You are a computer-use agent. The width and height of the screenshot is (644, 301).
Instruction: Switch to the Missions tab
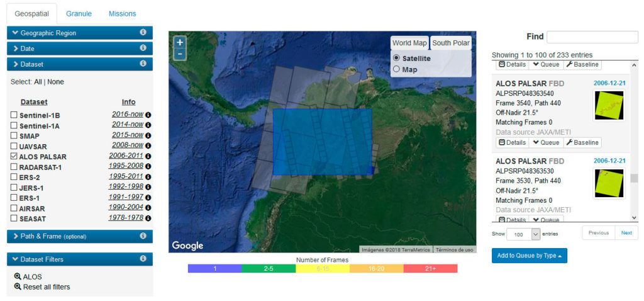pos(123,14)
